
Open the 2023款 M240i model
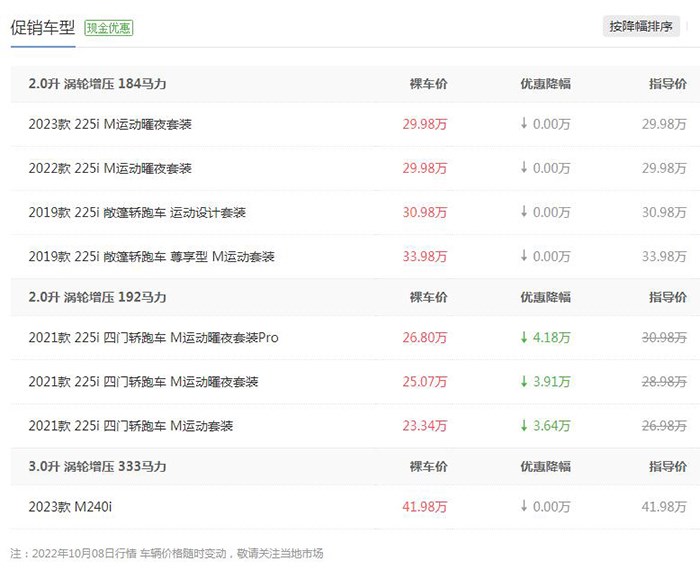(70, 507)
